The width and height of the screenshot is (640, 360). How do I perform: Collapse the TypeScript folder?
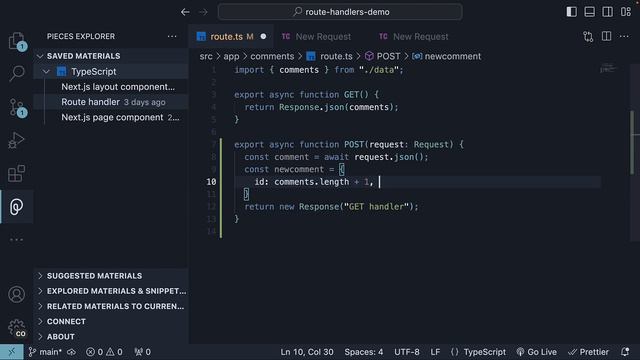(x=111, y=71)
